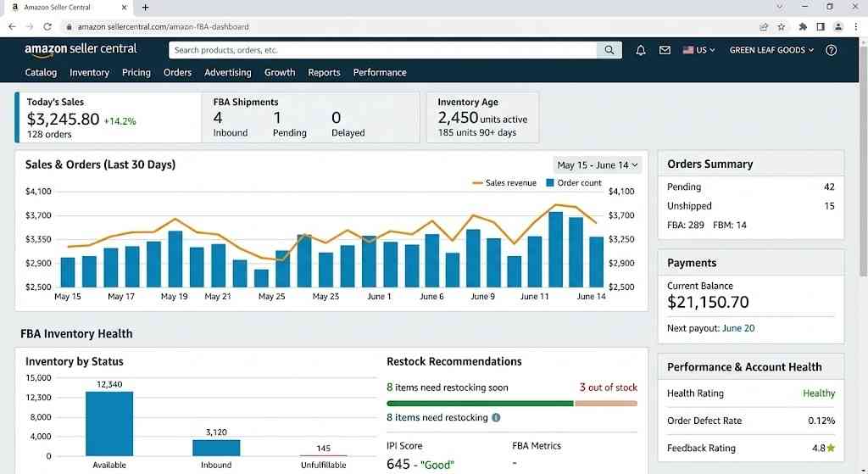Click the Feedback Rating star icon
This screenshot has width=868, height=474.
[831, 448]
